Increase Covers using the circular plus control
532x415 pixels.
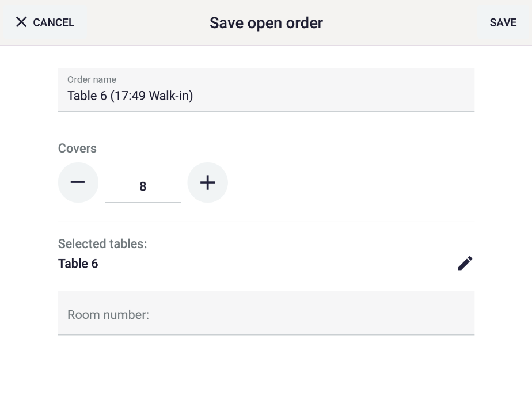(x=207, y=182)
